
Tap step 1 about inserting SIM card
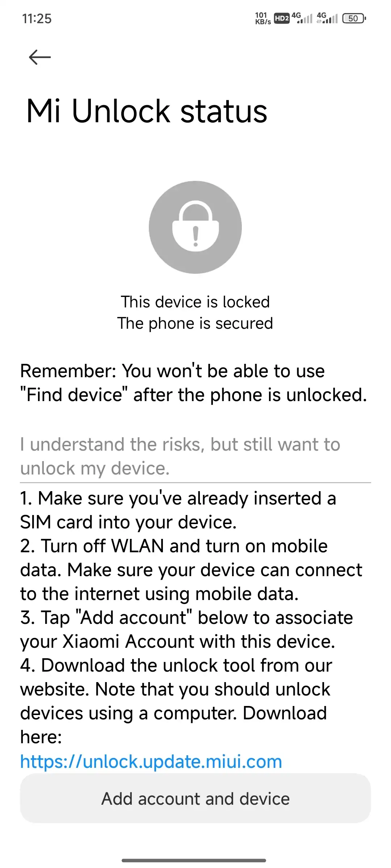pyautogui.click(x=178, y=510)
